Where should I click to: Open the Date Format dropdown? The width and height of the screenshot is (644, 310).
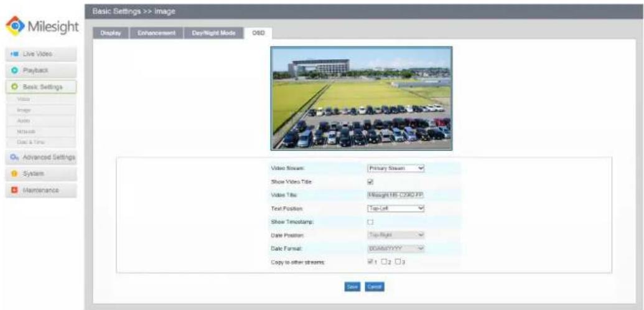(x=395, y=248)
